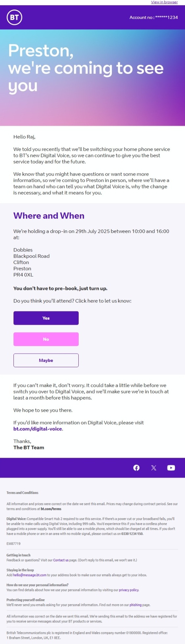Open the View in browser link
This screenshot has height=644, width=185.
click(x=164, y=2)
